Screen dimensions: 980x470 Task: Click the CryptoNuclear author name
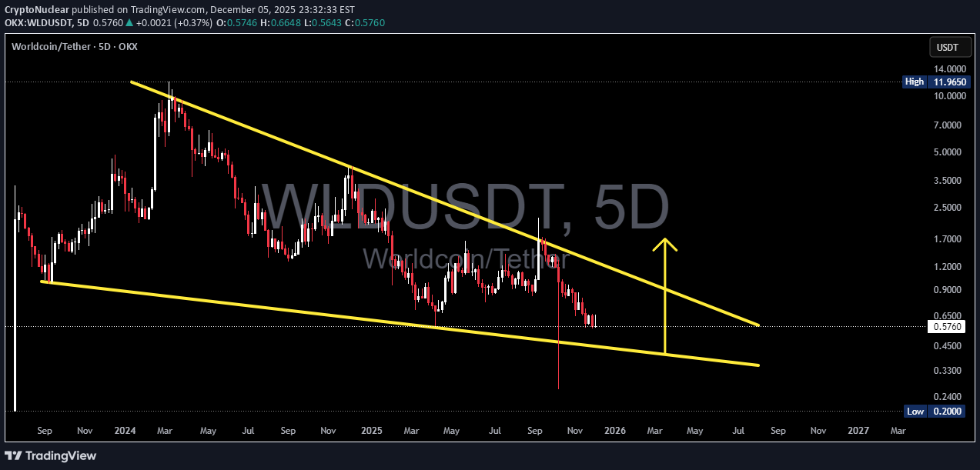(x=37, y=9)
